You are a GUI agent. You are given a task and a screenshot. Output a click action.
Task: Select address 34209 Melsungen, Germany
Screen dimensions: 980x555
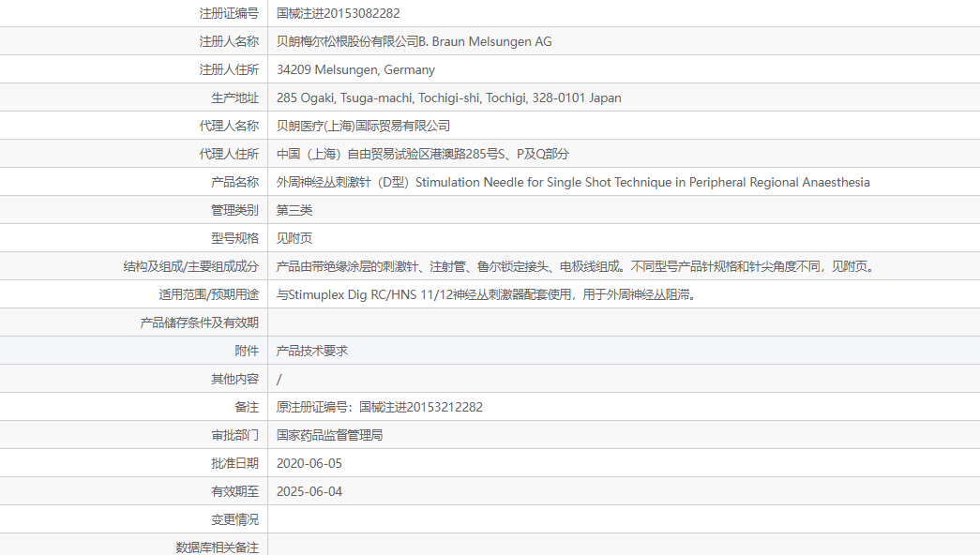[355, 69]
